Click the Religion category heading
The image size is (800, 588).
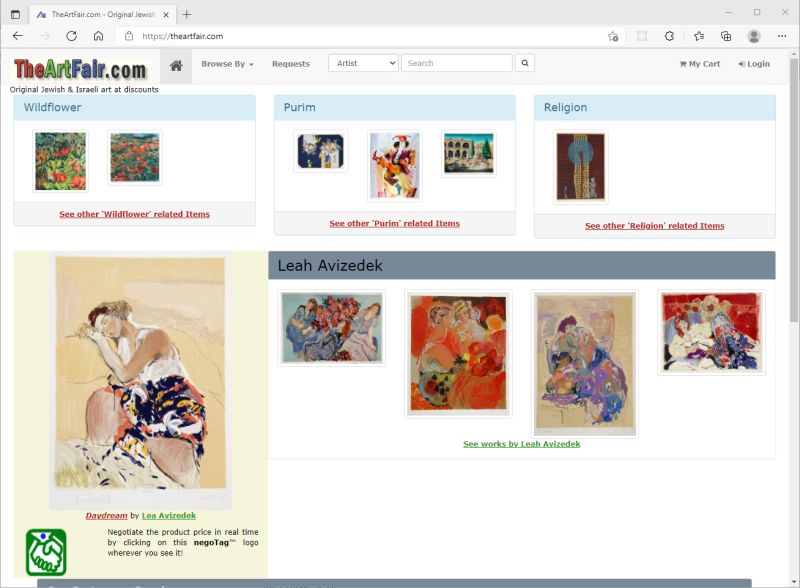click(x=565, y=107)
